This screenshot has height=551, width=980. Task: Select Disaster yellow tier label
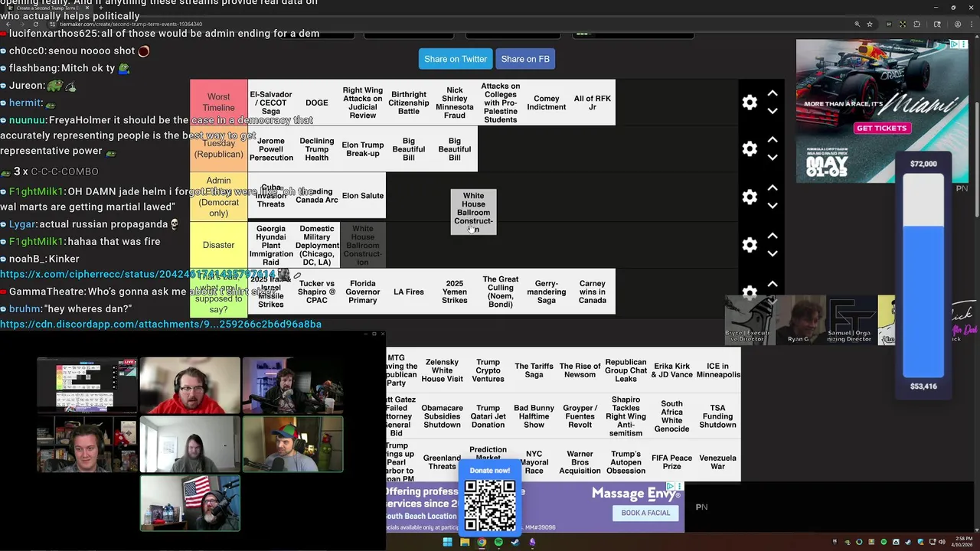click(218, 245)
